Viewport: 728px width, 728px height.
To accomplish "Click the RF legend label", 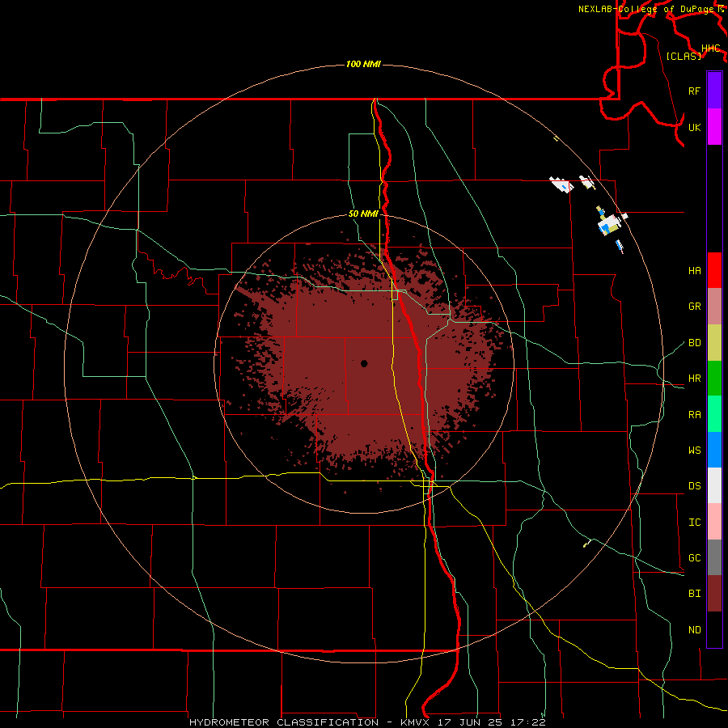I will 694,91.
